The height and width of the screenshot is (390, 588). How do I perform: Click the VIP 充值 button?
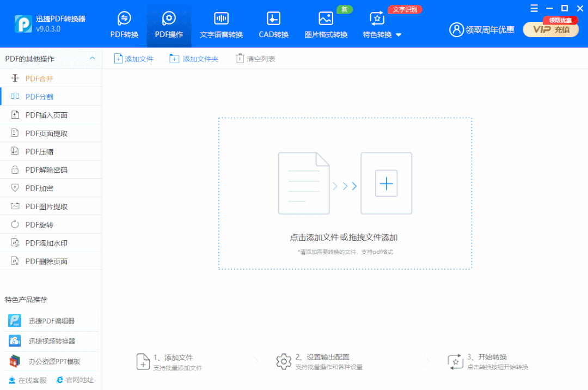pyautogui.click(x=551, y=29)
